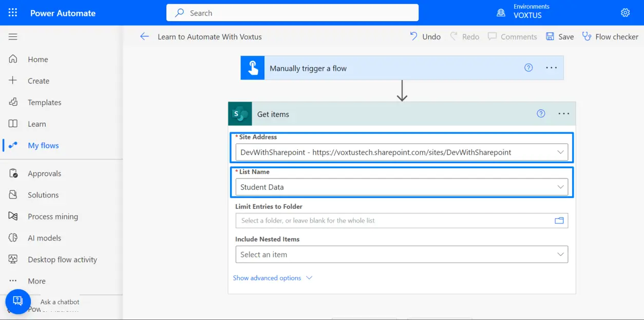
Task: Open the chatbot assistant icon
Action: click(x=18, y=302)
